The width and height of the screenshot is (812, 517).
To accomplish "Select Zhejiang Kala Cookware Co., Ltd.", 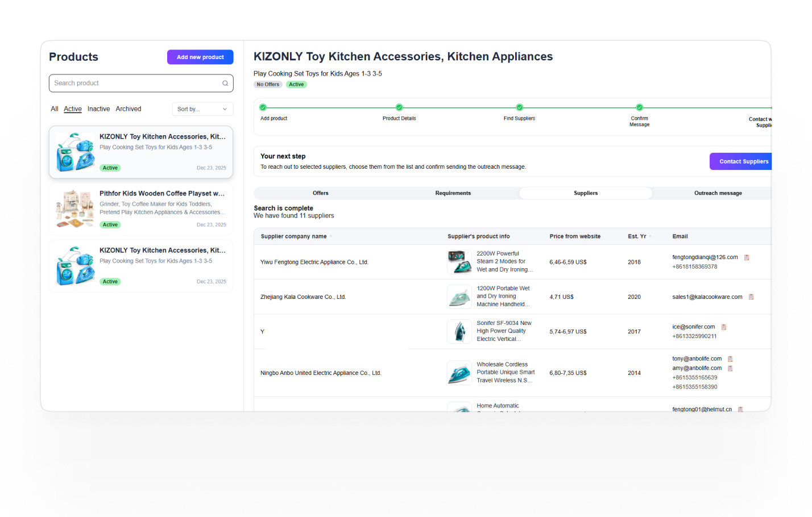I will click(x=303, y=297).
